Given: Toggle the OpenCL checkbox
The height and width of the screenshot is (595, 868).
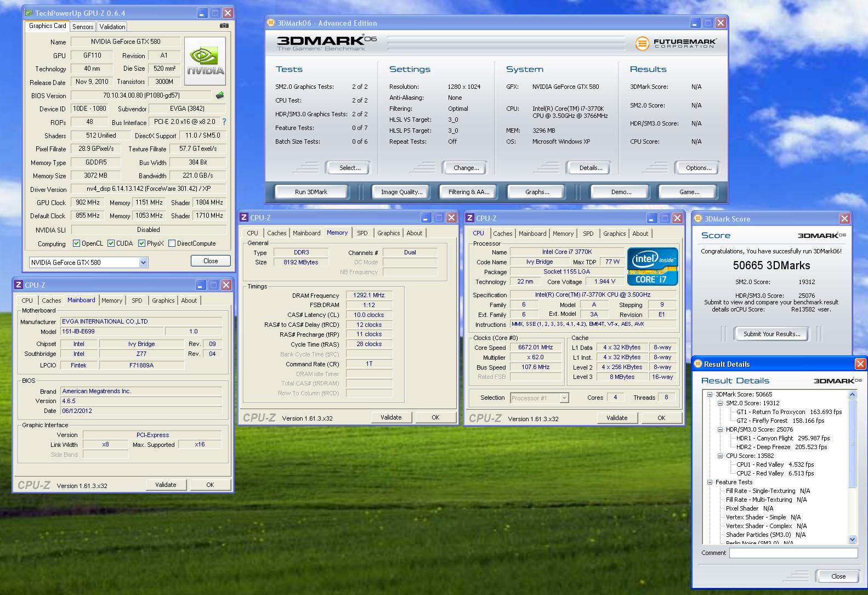Looking at the screenshot, I should click(x=77, y=243).
